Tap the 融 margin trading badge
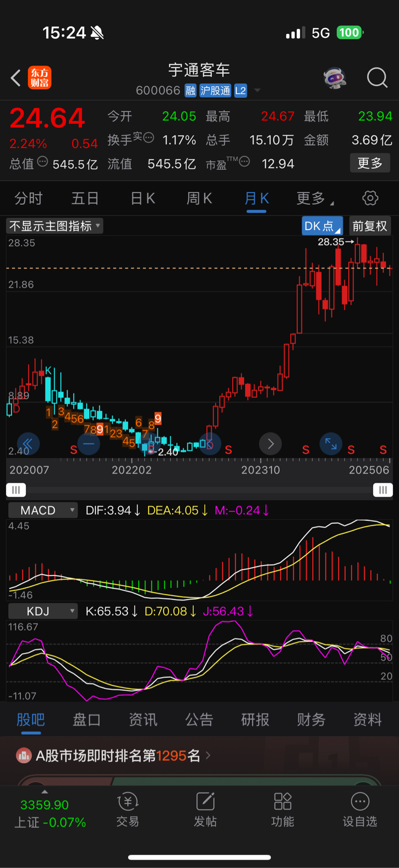 [191, 90]
